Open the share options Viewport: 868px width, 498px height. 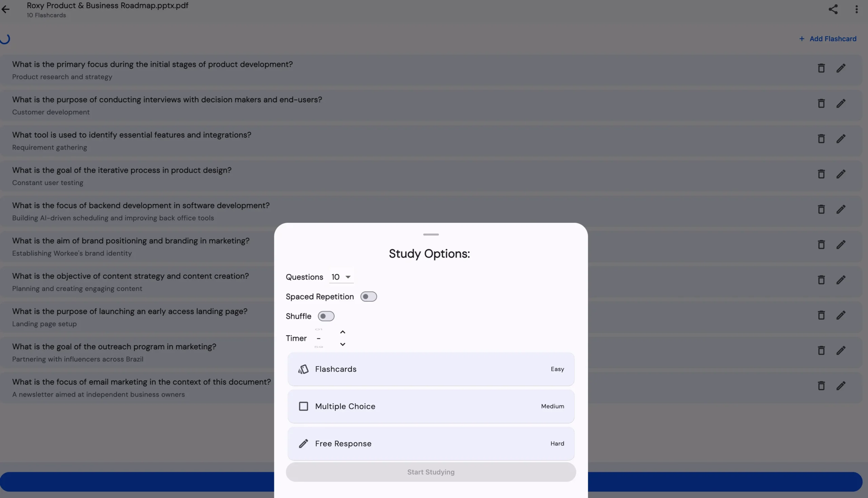pos(833,9)
